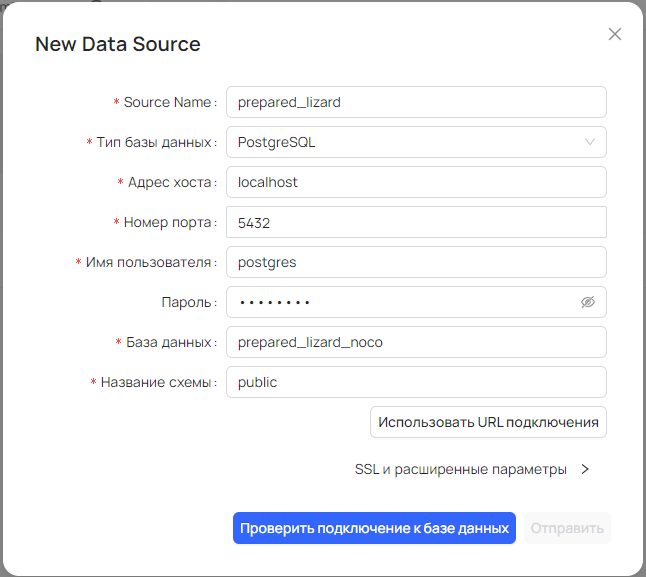Click the Тип базы данных label

click(155, 142)
